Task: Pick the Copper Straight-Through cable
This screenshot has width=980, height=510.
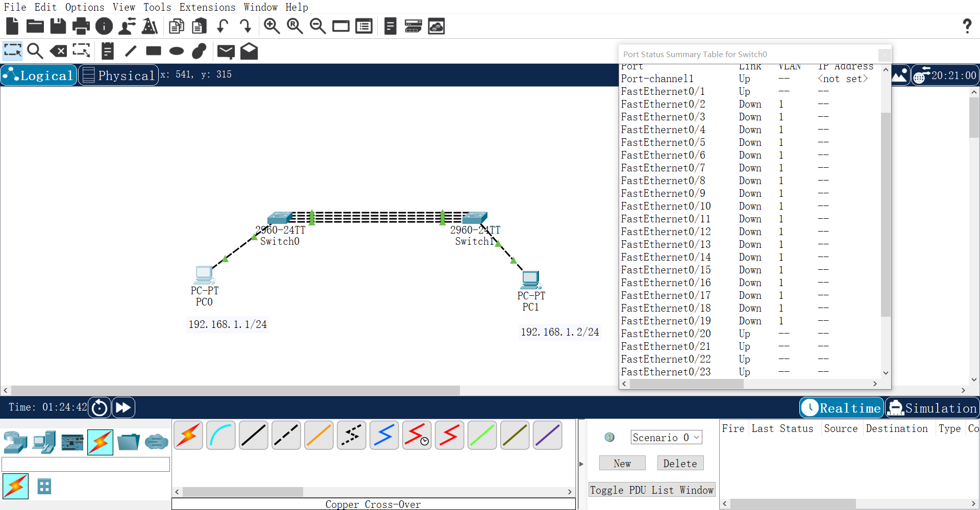Action: pyautogui.click(x=254, y=436)
